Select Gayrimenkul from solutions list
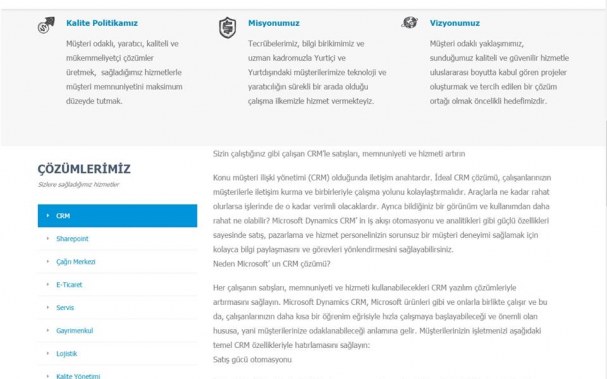This screenshot has width=607, height=379. point(74,331)
